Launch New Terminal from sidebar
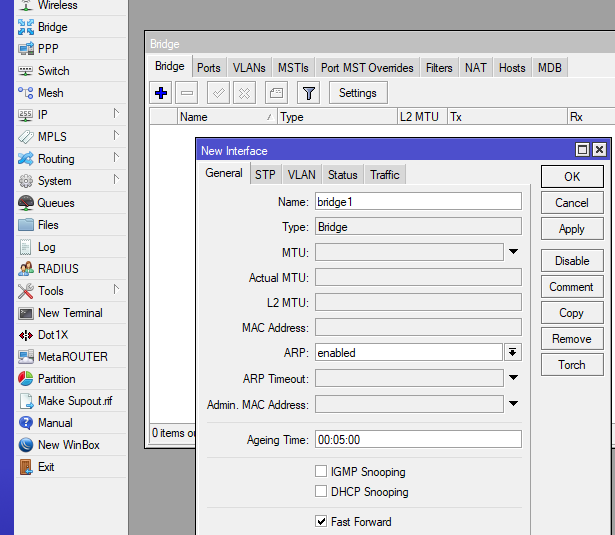The height and width of the screenshot is (535, 615). [x=69, y=313]
